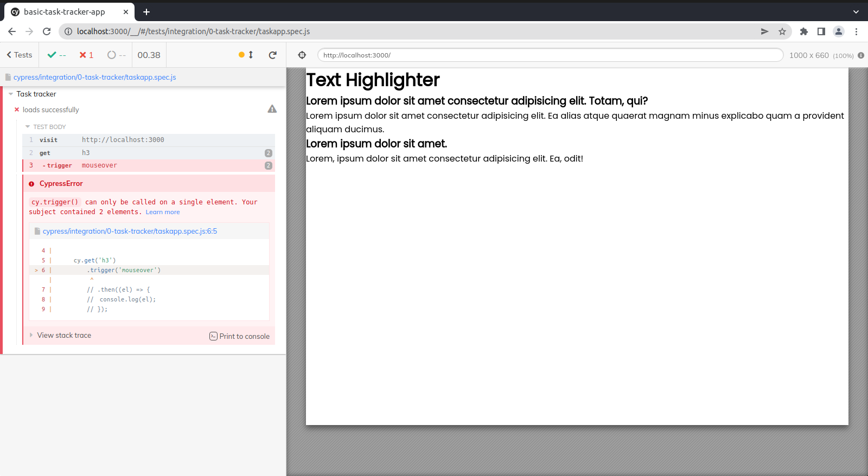
Task: Collapse the TEST BODY section
Action: point(46,127)
